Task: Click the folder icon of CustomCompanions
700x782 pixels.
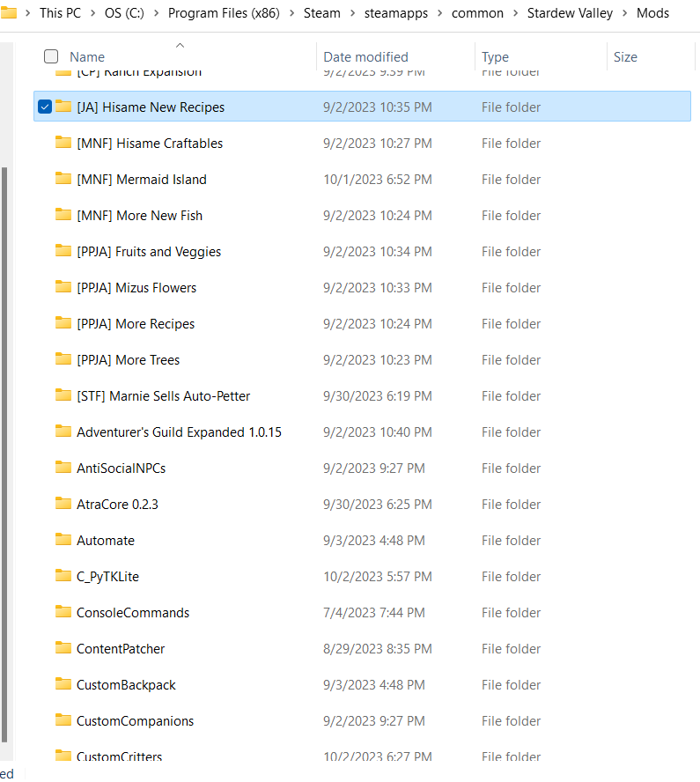Action: tap(63, 720)
